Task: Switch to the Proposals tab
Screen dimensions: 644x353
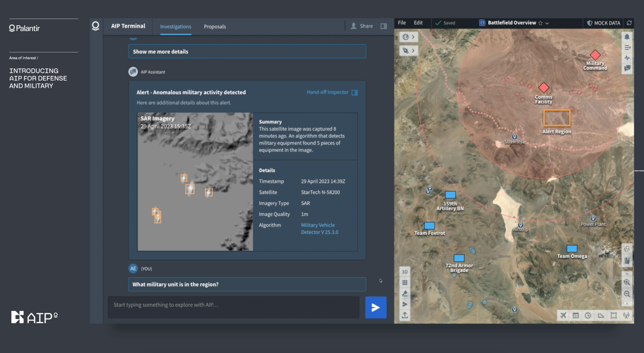Action: pyautogui.click(x=215, y=26)
